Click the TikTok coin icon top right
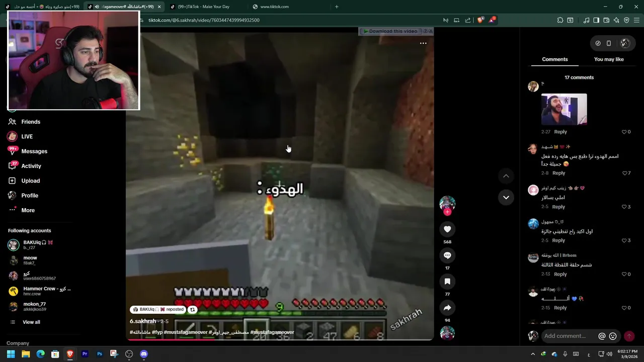Image resolution: width=644 pixels, height=362 pixels. (x=598, y=43)
